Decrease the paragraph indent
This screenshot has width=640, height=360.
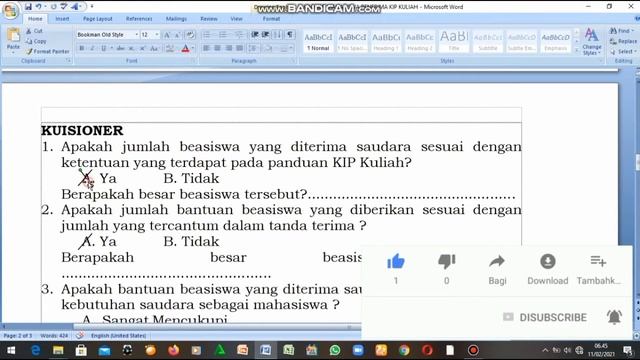tap(255, 35)
